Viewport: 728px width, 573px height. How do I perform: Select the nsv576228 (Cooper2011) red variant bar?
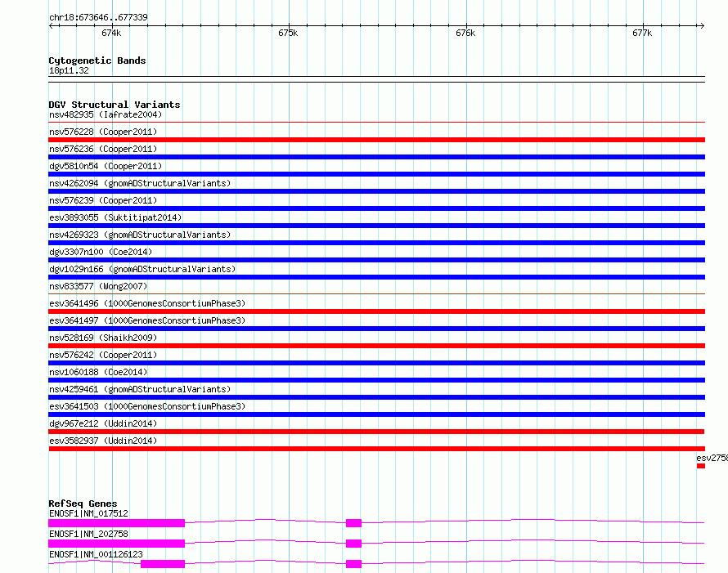point(376,140)
